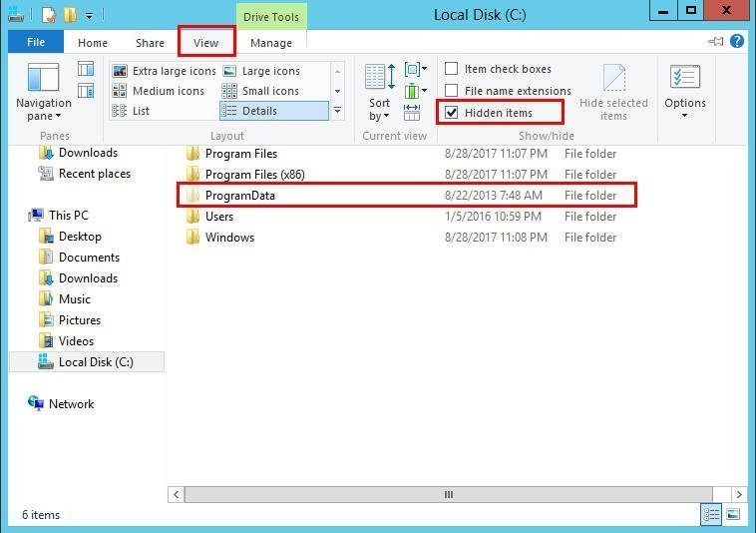Open the Group by dropdown icon

(x=415, y=69)
